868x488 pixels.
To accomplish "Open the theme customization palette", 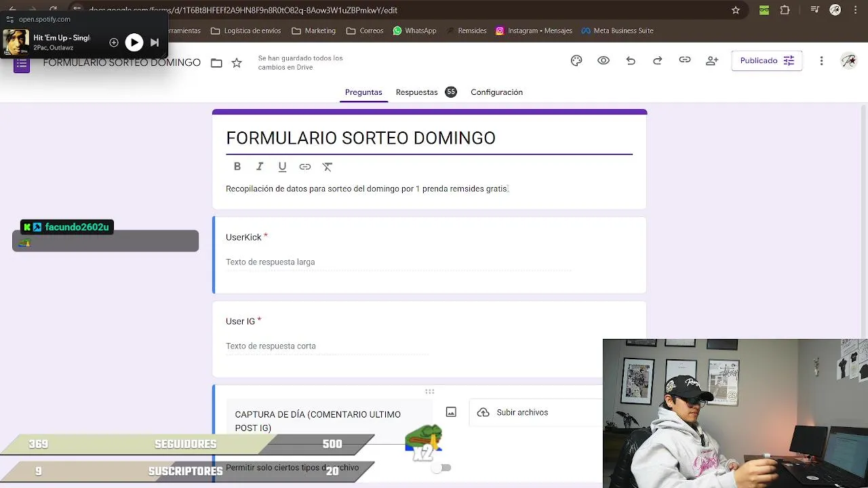I will pos(576,60).
